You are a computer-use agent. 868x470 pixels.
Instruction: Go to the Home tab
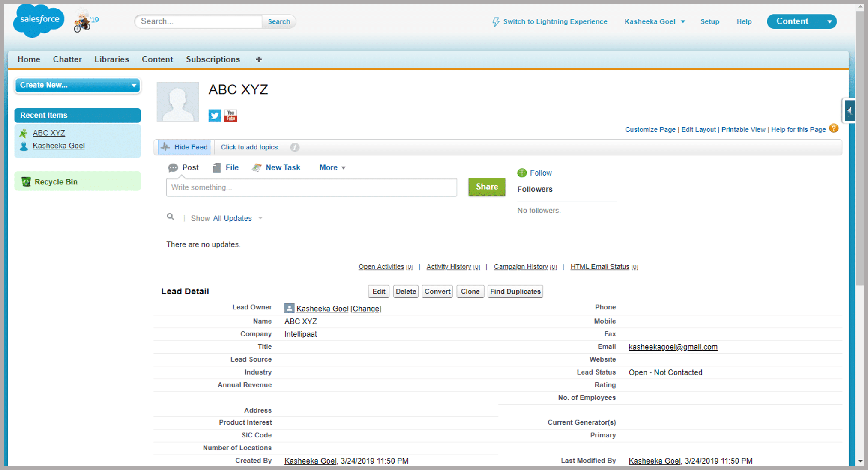[29, 59]
